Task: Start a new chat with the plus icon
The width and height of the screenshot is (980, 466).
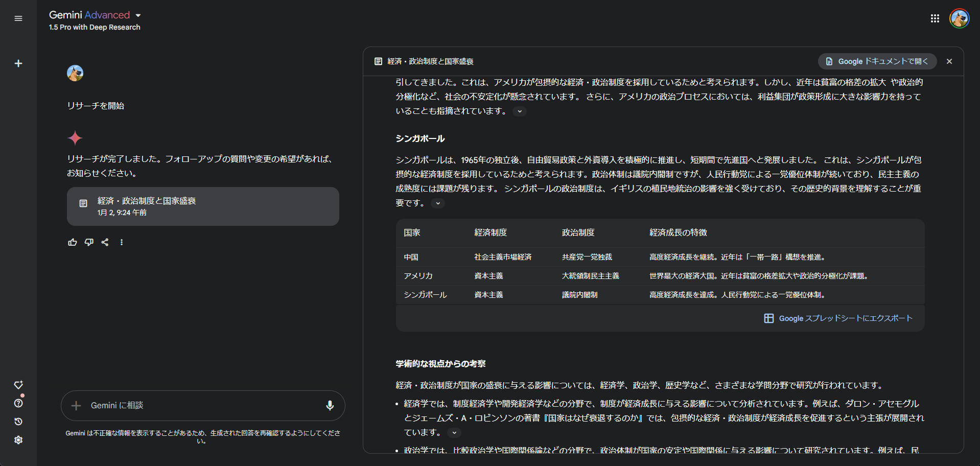Action: [x=18, y=63]
